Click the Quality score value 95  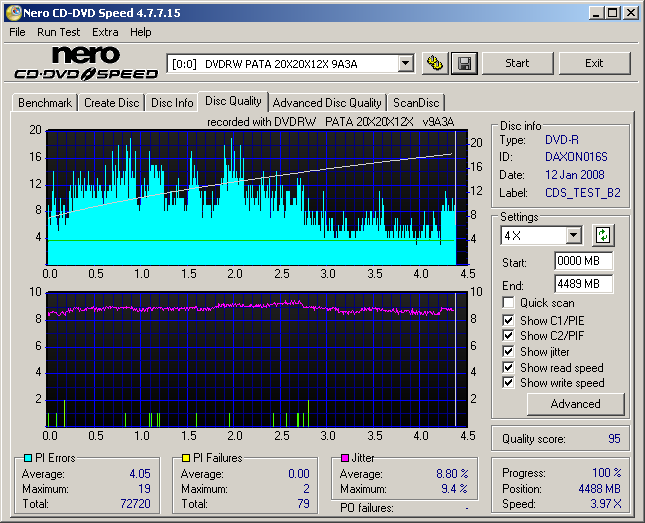614,439
